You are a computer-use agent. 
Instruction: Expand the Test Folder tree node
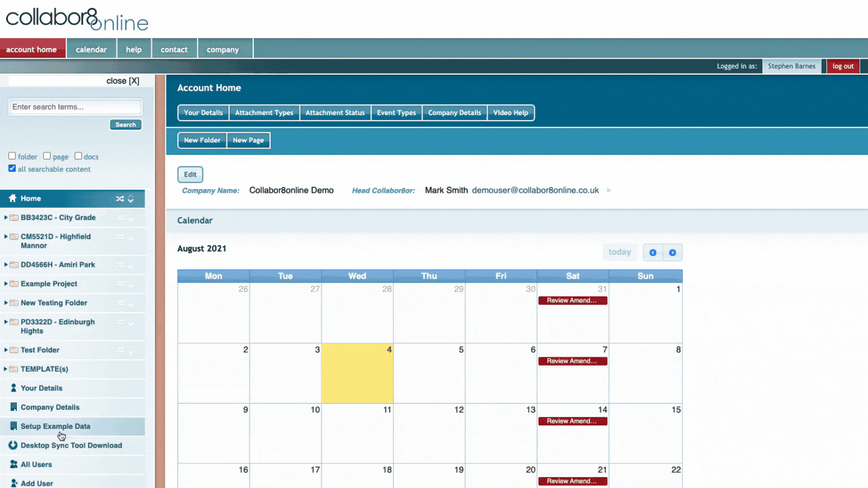pyautogui.click(x=6, y=350)
